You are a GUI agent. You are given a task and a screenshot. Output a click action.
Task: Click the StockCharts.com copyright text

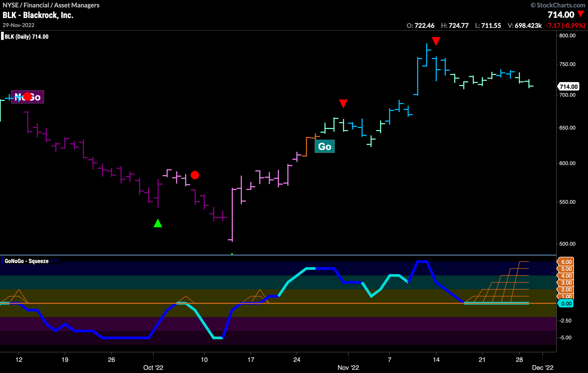pyautogui.click(x=558, y=5)
